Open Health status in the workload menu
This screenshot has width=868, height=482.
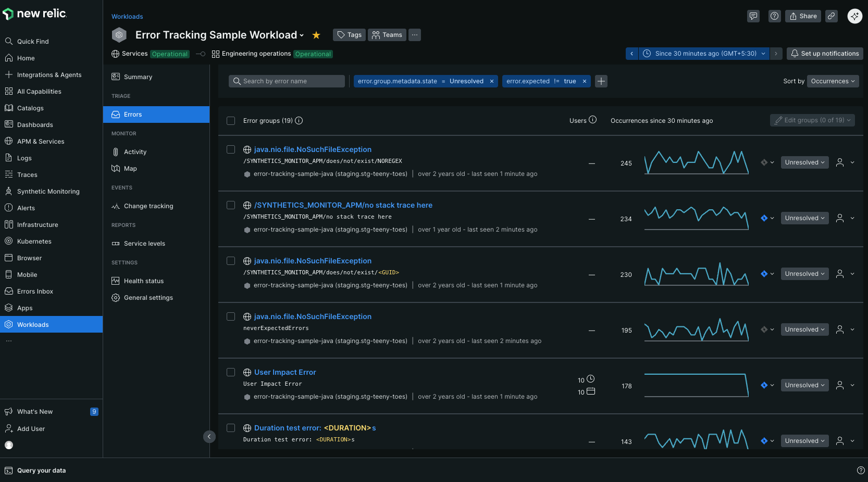pos(144,281)
